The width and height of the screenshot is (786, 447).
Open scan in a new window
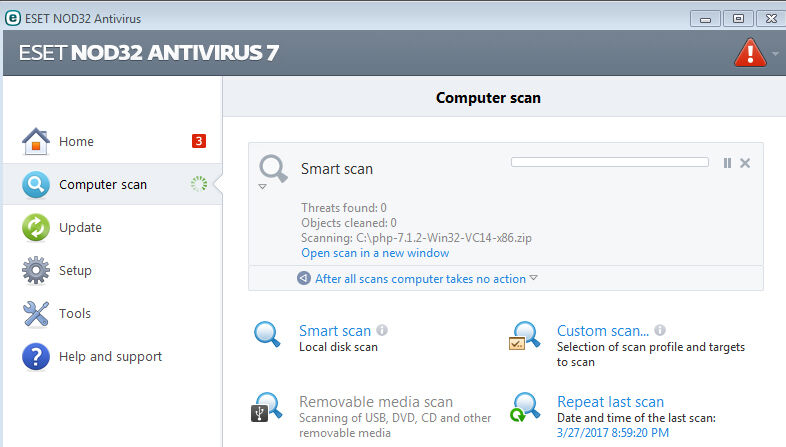click(x=375, y=253)
